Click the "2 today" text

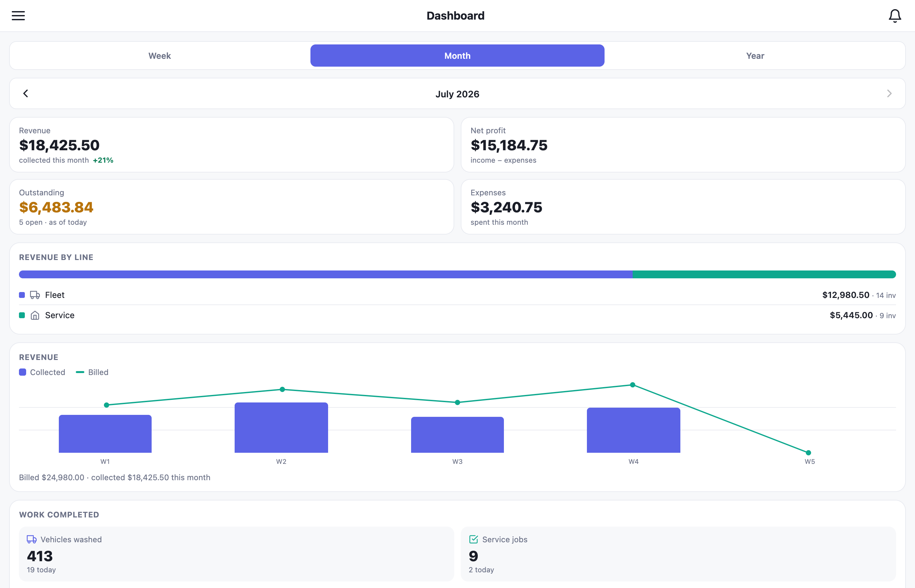[481, 570]
